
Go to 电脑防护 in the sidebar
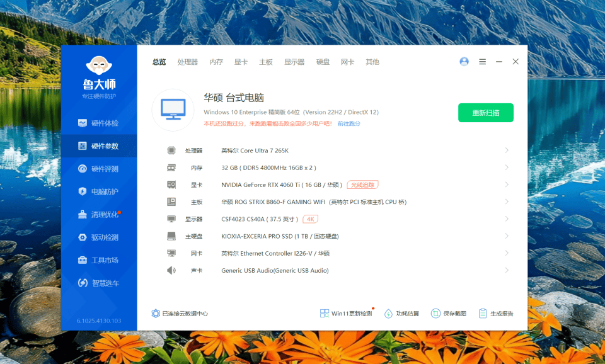pyautogui.click(x=99, y=191)
